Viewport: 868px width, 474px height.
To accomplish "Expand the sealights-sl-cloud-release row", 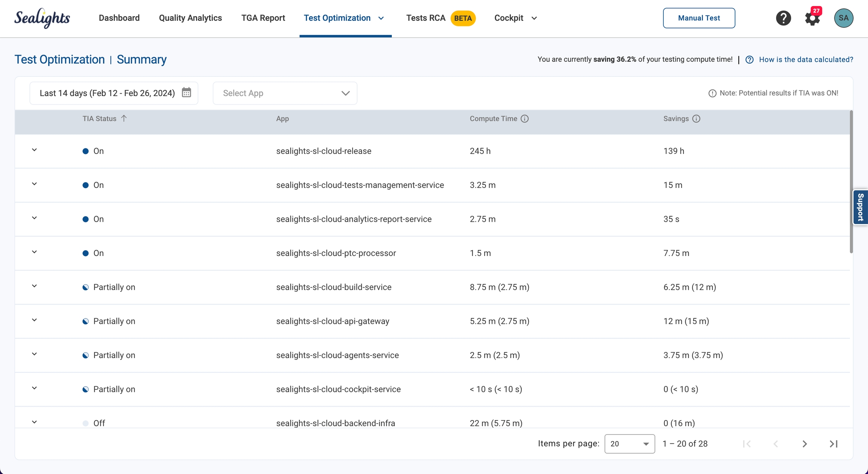I will (34, 150).
